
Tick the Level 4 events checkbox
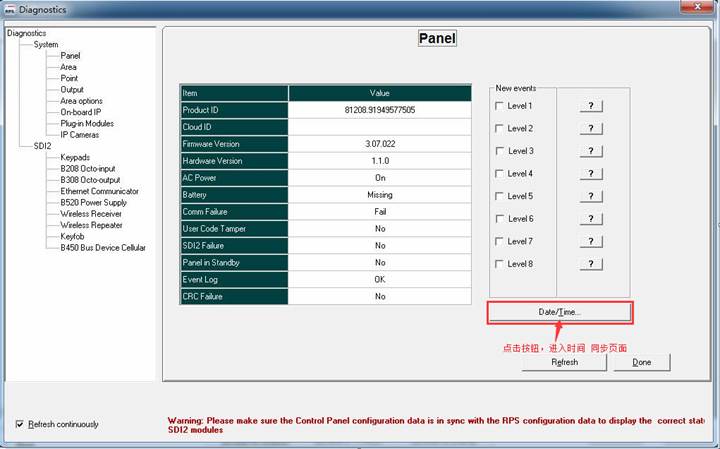500,174
